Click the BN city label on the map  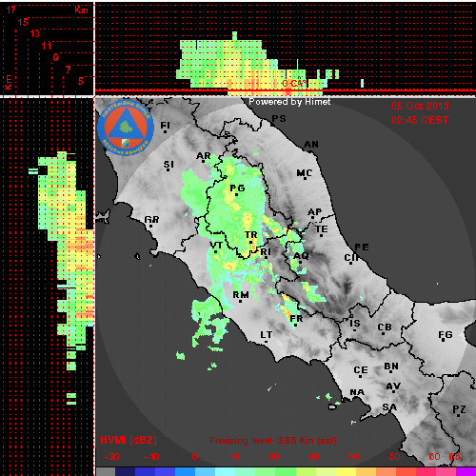(391, 367)
